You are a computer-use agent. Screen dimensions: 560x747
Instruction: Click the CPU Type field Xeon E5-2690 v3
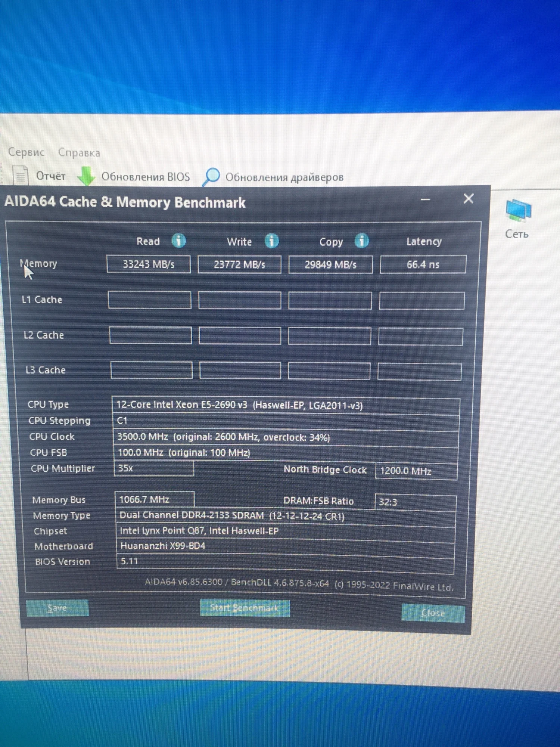point(286,406)
